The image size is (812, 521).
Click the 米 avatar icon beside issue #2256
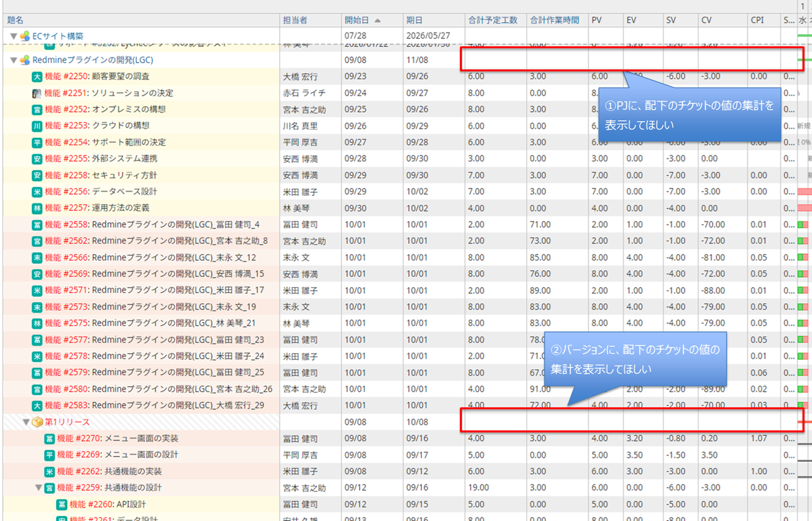[37, 192]
